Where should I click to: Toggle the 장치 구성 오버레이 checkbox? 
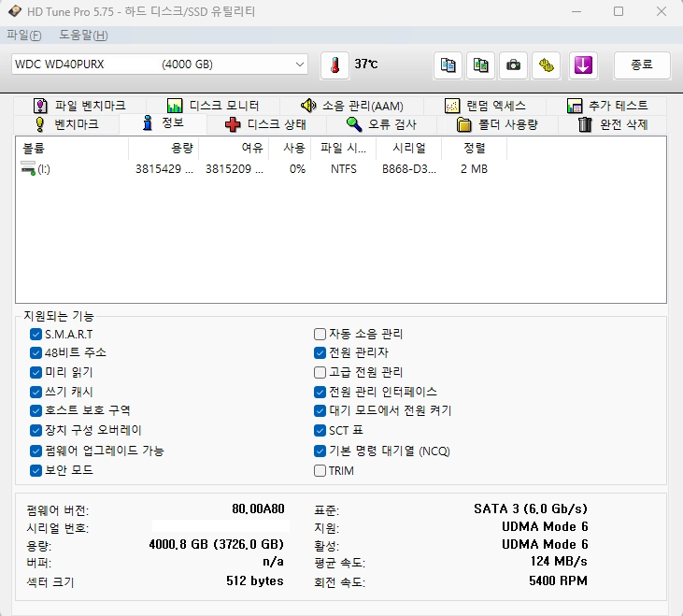[36, 430]
